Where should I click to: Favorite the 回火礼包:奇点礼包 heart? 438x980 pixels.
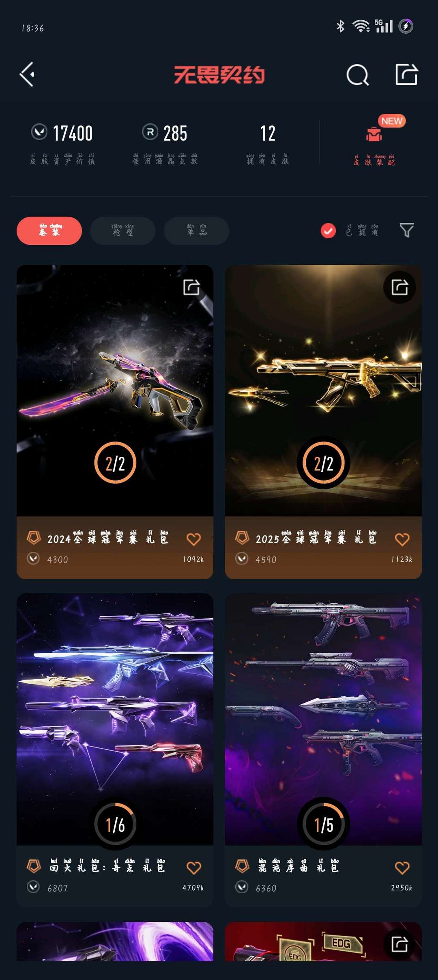point(193,868)
